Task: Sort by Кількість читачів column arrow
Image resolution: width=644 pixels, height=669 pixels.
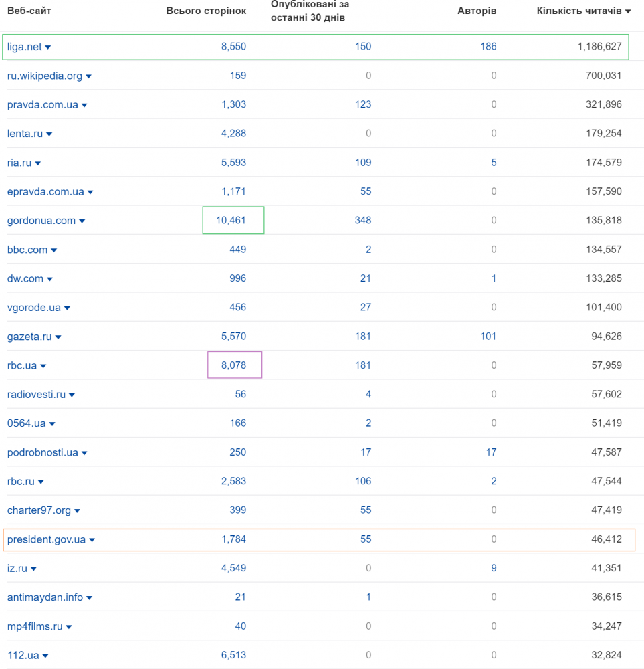Action: pyautogui.click(x=628, y=11)
